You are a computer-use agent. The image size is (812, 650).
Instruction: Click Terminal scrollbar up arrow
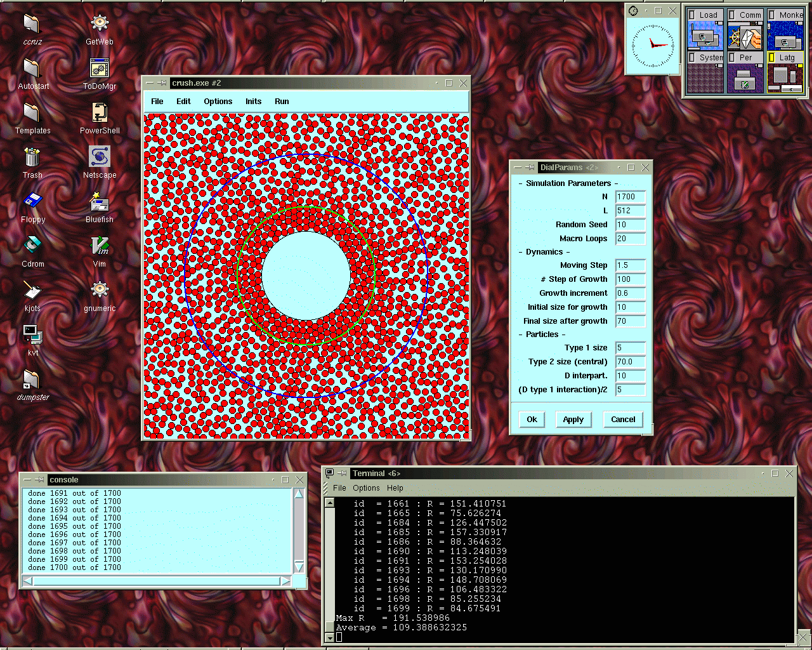coord(329,503)
